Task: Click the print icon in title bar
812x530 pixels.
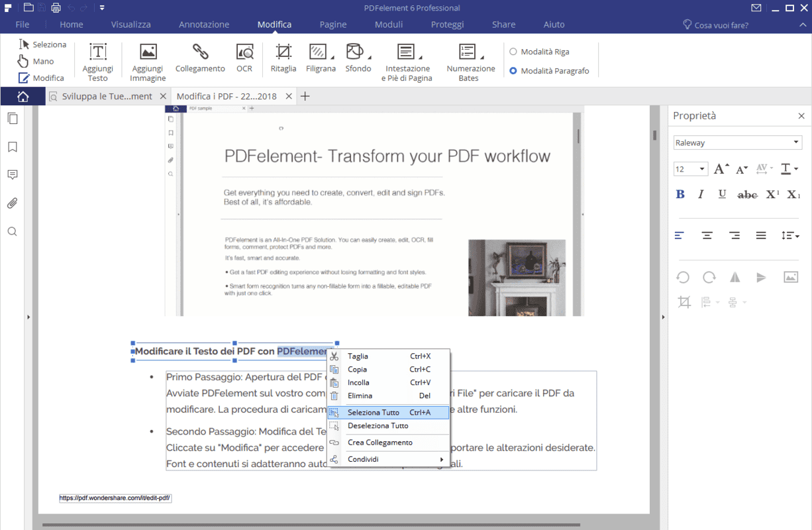Action: click(56, 8)
